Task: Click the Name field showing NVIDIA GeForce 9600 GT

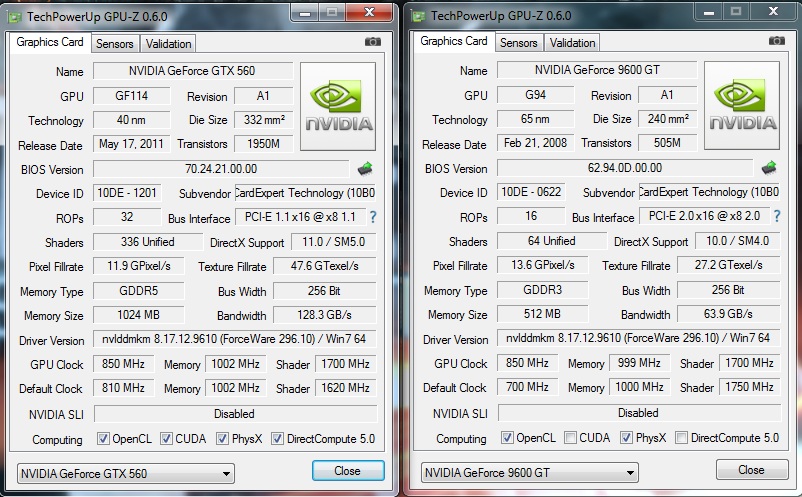Action: click(597, 70)
